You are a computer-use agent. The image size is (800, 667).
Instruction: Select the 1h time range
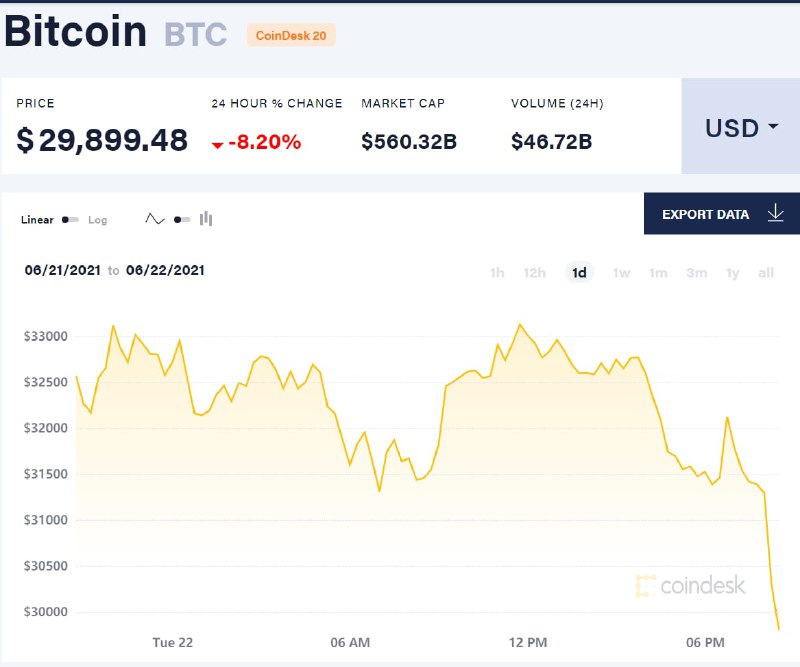tap(497, 272)
